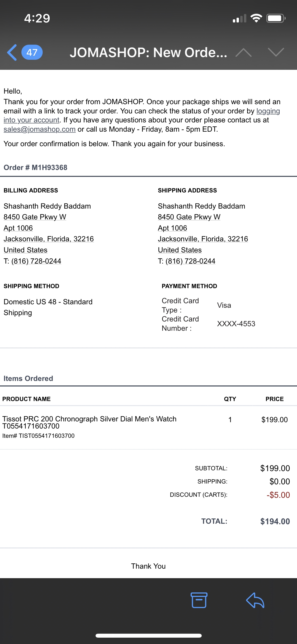The height and width of the screenshot is (644, 297).
Task: Tap the home indicator bar
Action: pos(149,636)
